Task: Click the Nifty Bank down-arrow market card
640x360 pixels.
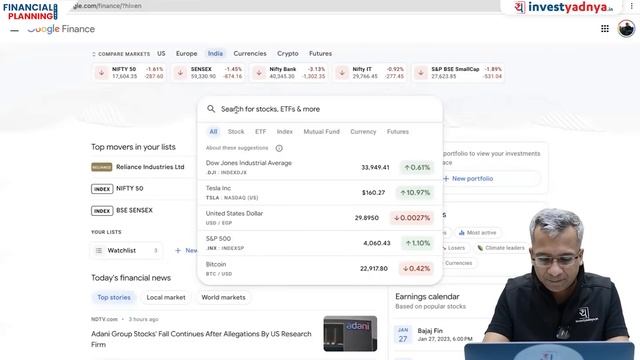Action: click(289, 73)
